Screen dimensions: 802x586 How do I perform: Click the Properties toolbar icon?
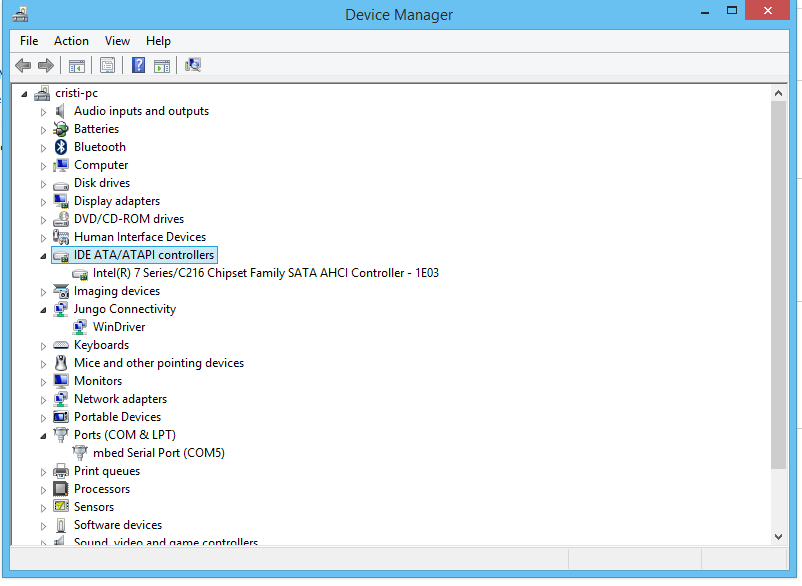pos(107,65)
